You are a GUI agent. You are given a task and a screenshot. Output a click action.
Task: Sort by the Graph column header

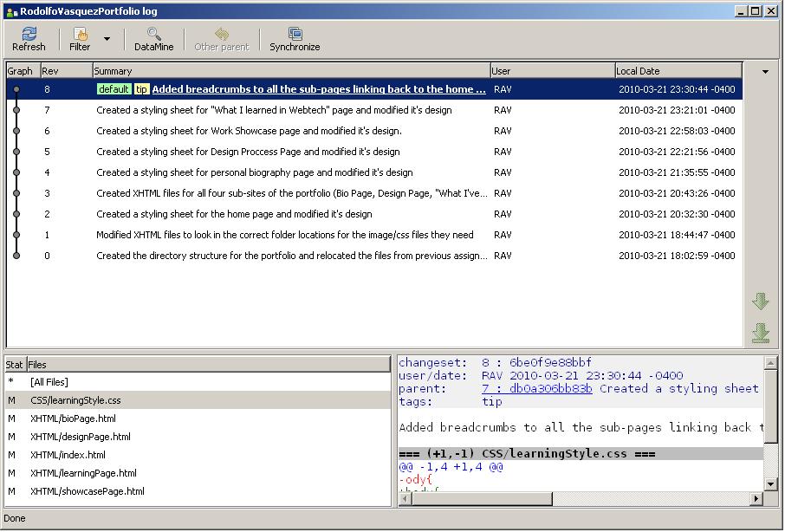(x=23, y=71)
